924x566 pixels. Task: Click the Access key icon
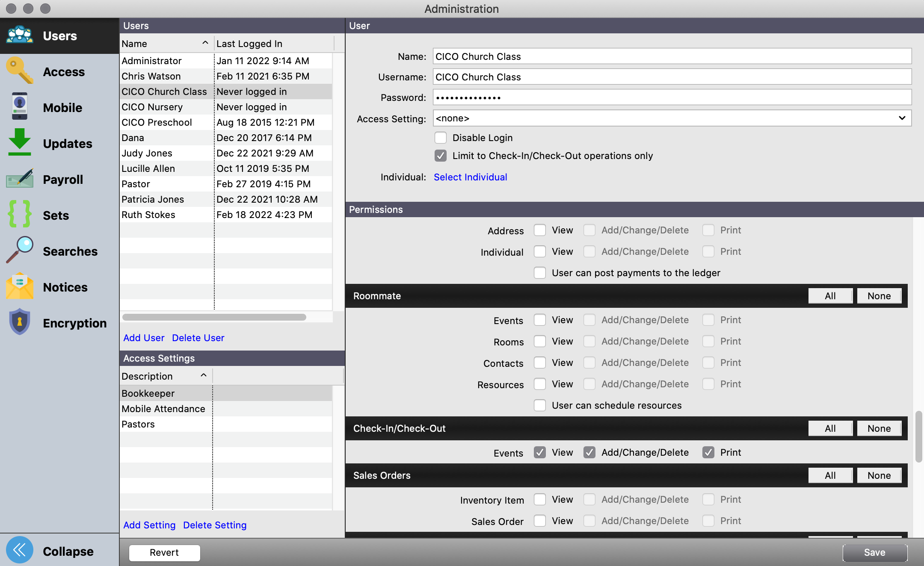coord(20,71)
